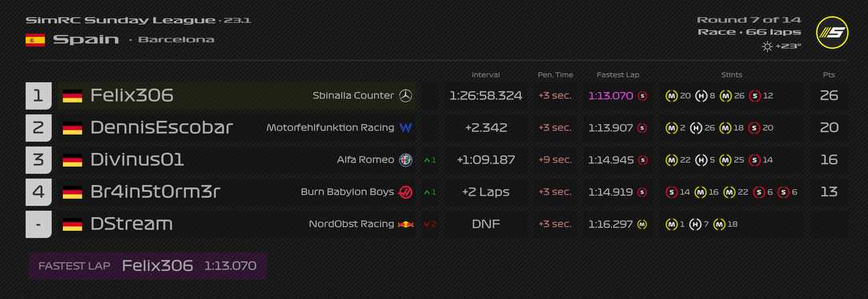Click the Spain flag icon in header
868x299 pixels.
coord(35,40)
